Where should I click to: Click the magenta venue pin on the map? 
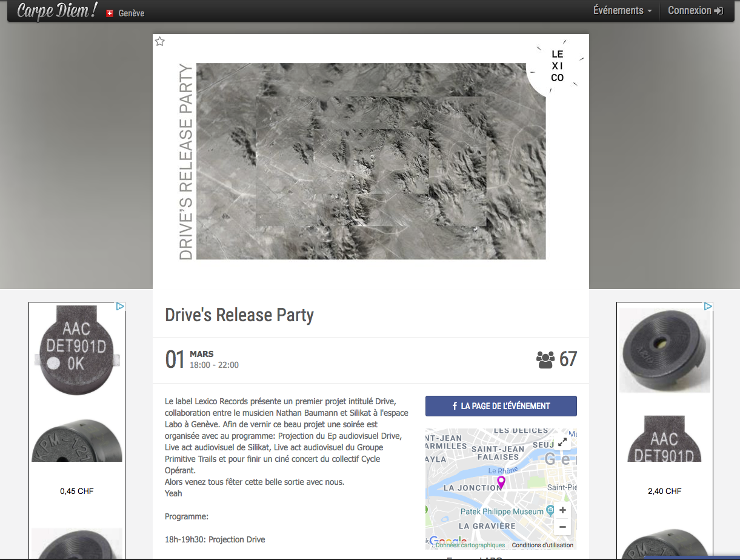501,482
